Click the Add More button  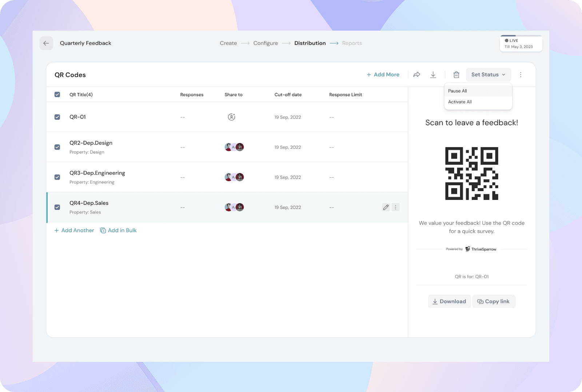(x=383, y=75)
